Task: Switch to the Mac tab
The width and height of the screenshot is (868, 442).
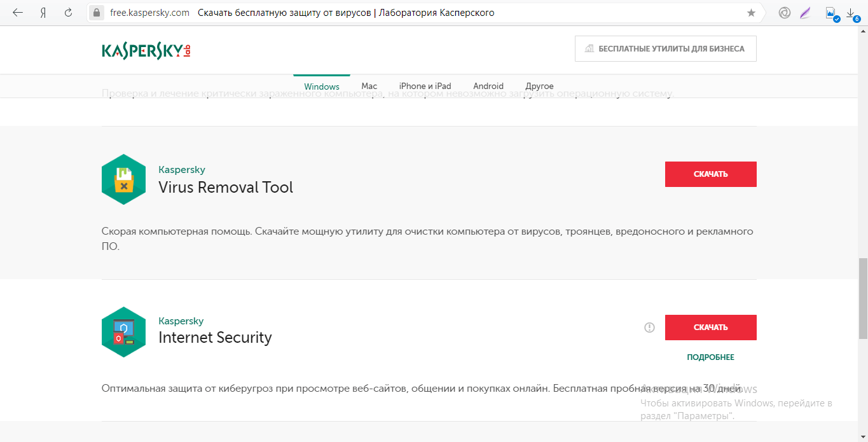Action: click(x=369, y=86)
